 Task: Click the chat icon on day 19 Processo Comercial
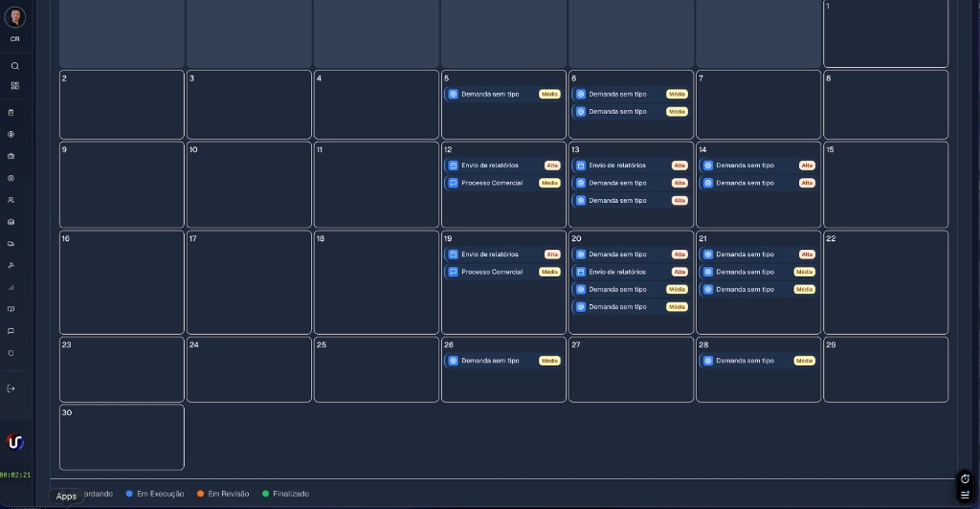click(x=453, y=273)
